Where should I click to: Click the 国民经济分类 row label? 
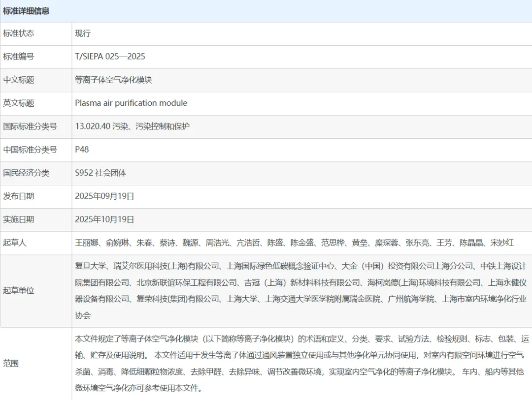coord(26,173)
